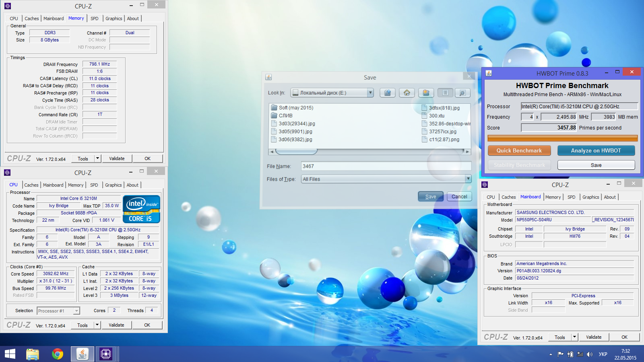This screenshot has height=362, width=644.
Task: Open Tools dropdown arrow in CPU-Z Memory window
Action: pos(97,158)
